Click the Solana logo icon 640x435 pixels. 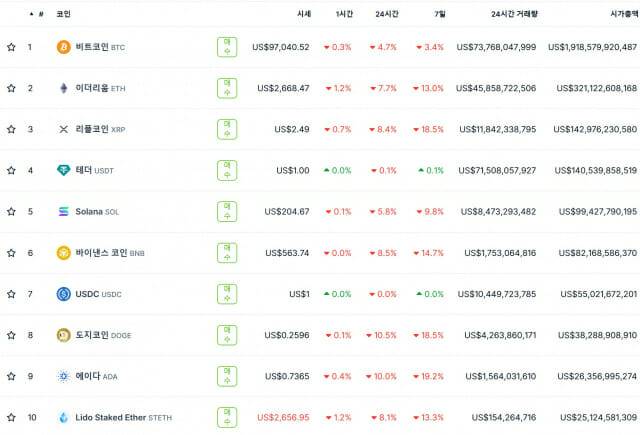(64, 212)
